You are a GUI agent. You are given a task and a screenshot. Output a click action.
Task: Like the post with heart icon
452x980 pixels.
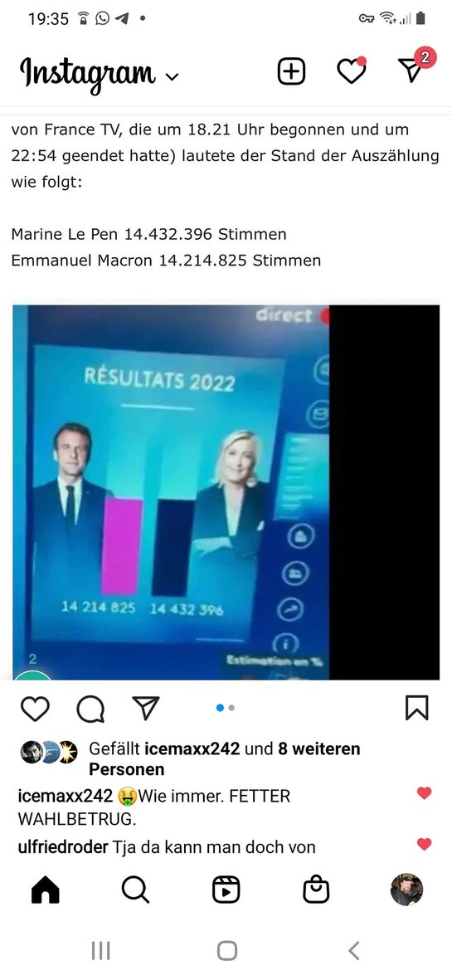point(35,708)
